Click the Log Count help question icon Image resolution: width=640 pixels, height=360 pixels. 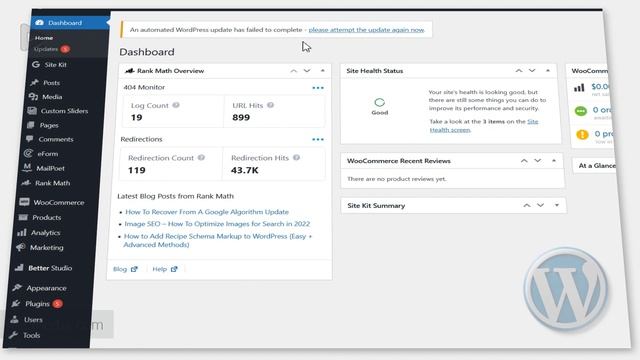(176, 105)
